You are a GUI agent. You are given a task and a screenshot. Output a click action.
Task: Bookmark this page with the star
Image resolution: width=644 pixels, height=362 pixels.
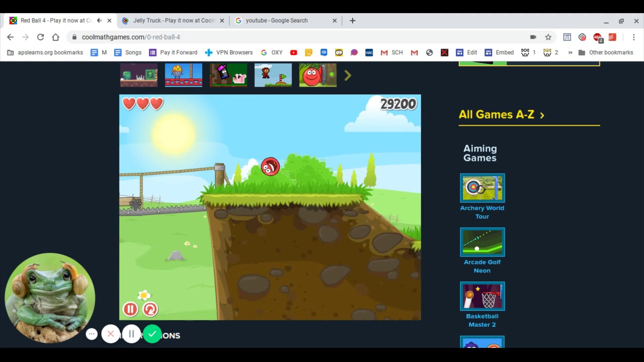[x=548, y=37]
